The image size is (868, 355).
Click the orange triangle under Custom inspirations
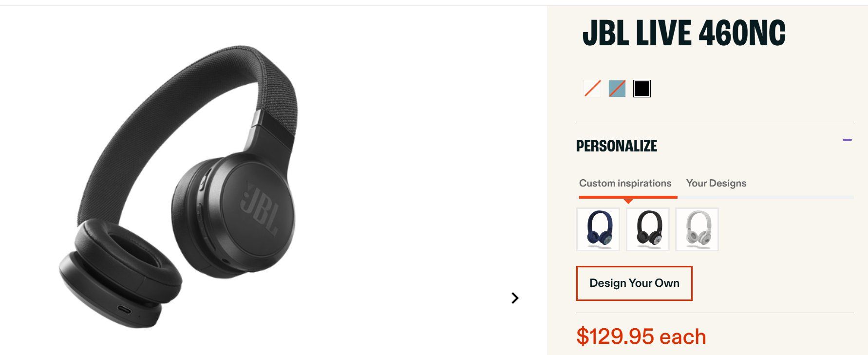click(x=628, y=201)
